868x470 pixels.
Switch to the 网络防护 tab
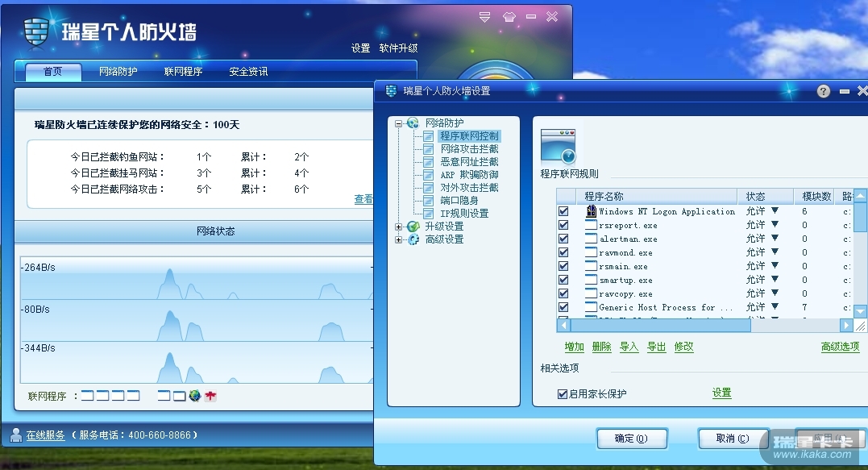tap(118, 72)
